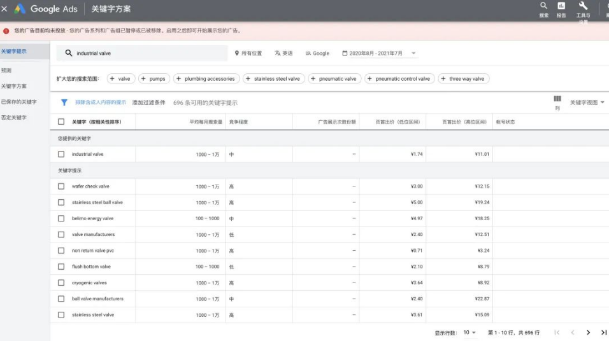
Task: Tick the select-all keywords header checkbox
Action: pos(61,122)
